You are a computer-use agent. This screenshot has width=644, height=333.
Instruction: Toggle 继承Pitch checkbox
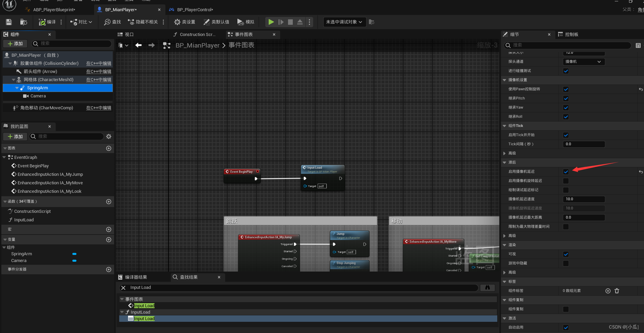(566, 98)
